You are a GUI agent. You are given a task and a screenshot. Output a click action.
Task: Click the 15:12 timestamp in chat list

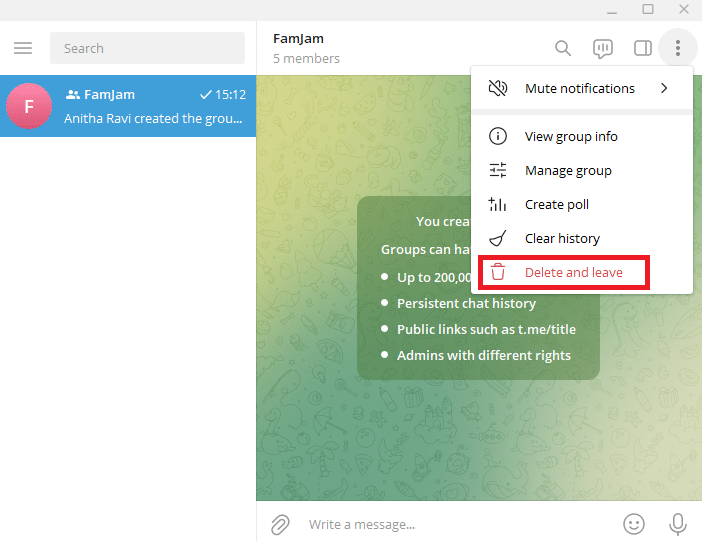tap(231, 94)
